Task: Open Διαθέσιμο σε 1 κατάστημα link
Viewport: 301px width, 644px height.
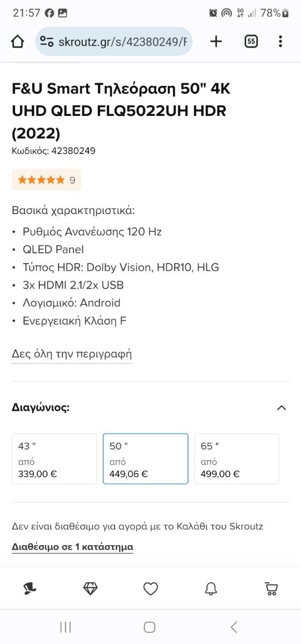Action: (73, 547)
